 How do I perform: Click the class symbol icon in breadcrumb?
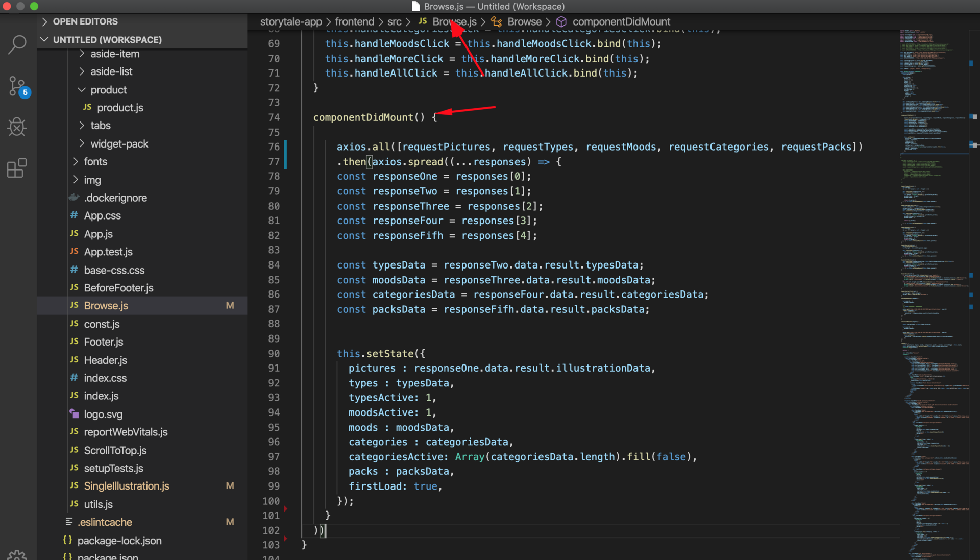click(x=496, y=21)
